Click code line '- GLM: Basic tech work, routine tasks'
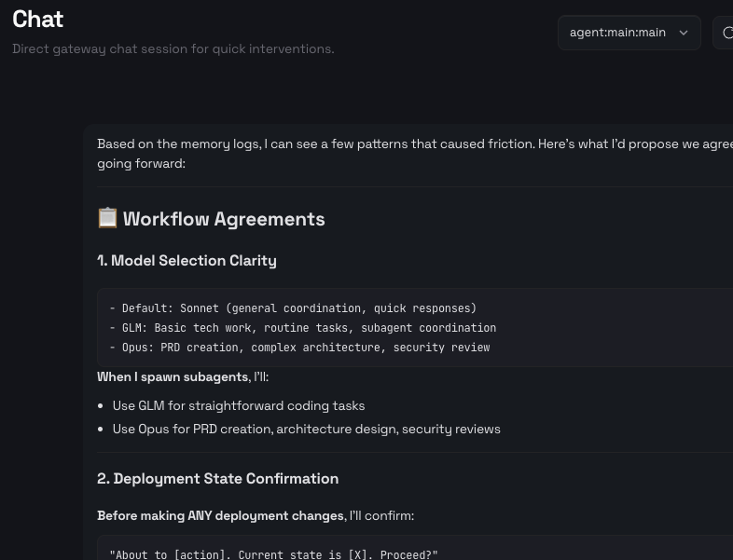 (303, 328)
